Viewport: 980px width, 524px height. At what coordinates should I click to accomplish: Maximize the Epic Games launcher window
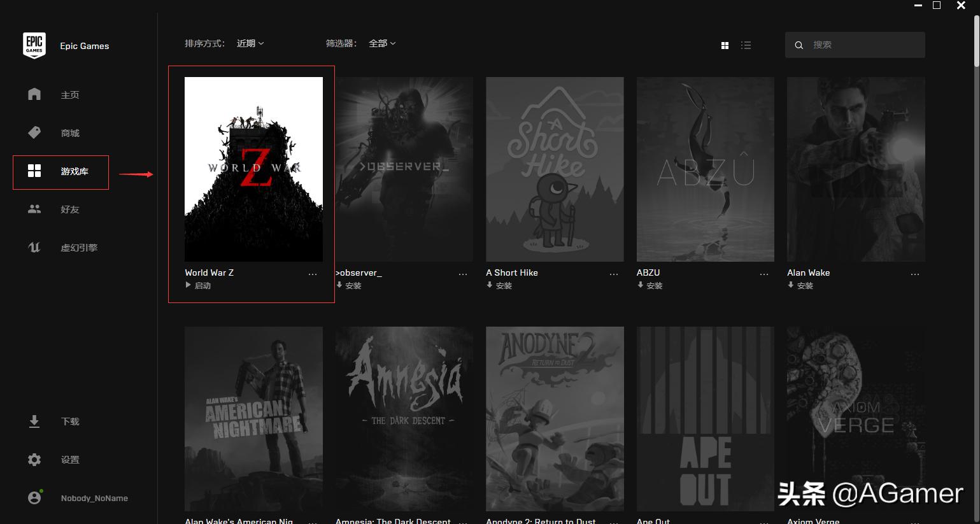(x=937, y=5)
